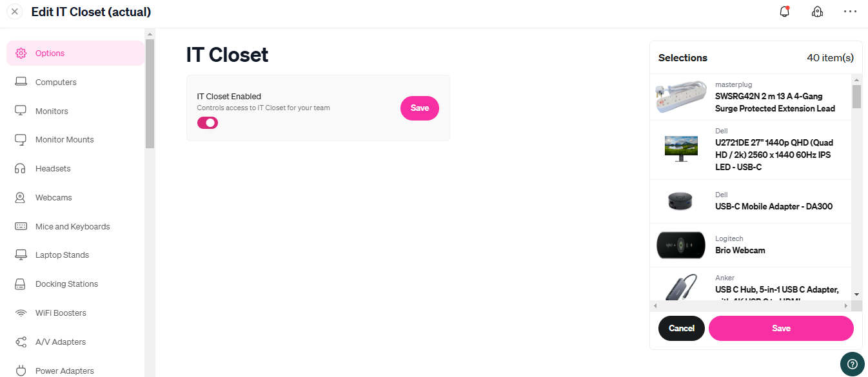Open the Headsets section
This screenshot has height=377, width=868.
click(53, 168)
